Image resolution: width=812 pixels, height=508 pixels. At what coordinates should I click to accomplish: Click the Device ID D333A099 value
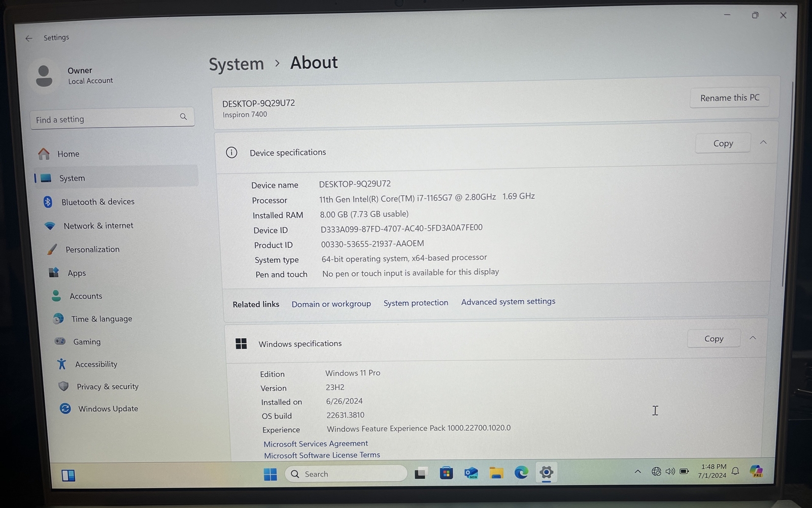coord(401,229)
